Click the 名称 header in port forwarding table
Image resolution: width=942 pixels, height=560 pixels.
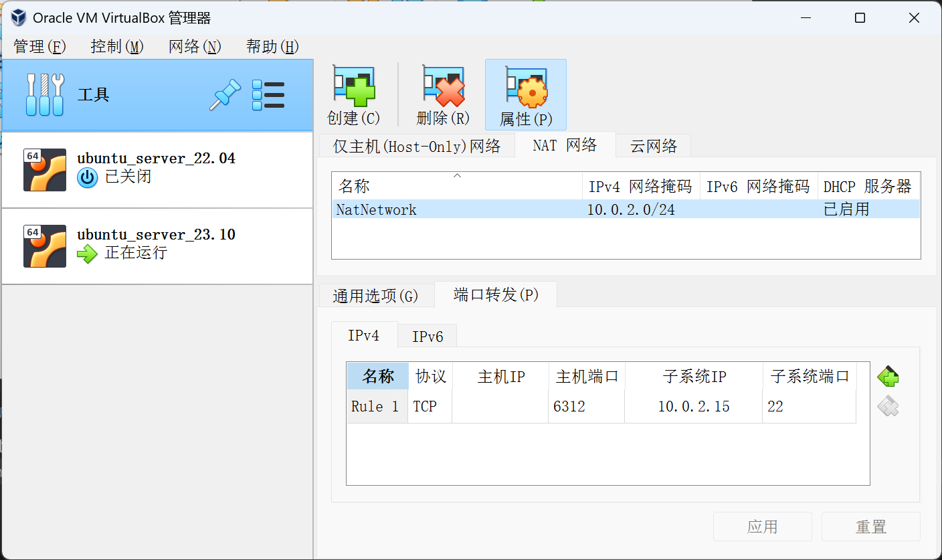click(x=378, y=376)
